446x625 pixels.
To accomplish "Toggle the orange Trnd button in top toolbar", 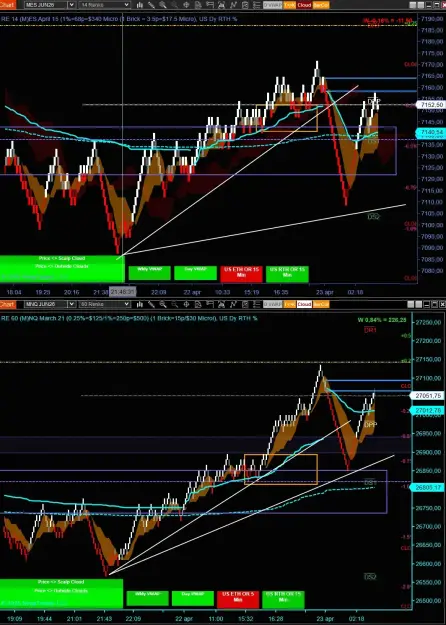I will pos(289,5).
